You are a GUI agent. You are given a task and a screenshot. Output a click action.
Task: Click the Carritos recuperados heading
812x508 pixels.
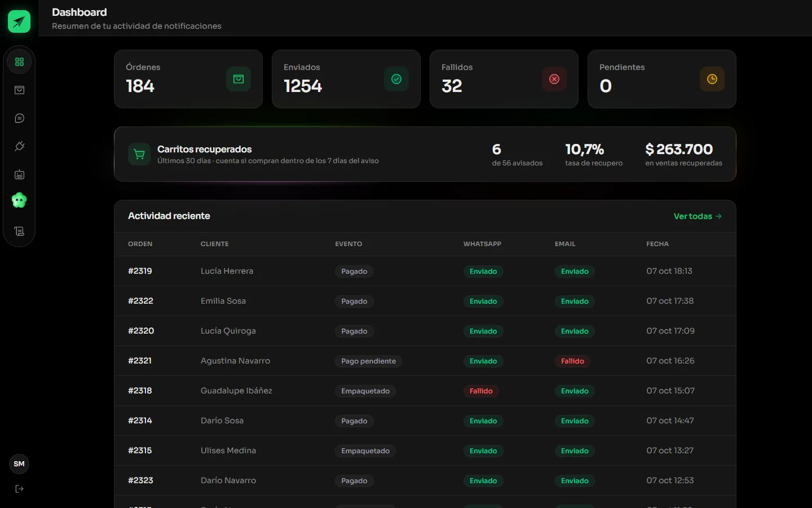click(x=204, y=149)
